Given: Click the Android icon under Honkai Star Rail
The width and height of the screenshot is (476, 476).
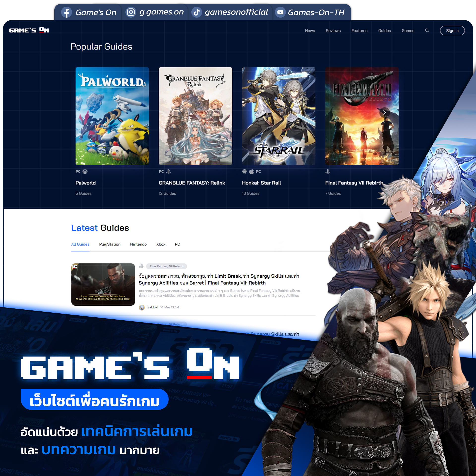Looking at the screenshot, I should pos(245,171).
